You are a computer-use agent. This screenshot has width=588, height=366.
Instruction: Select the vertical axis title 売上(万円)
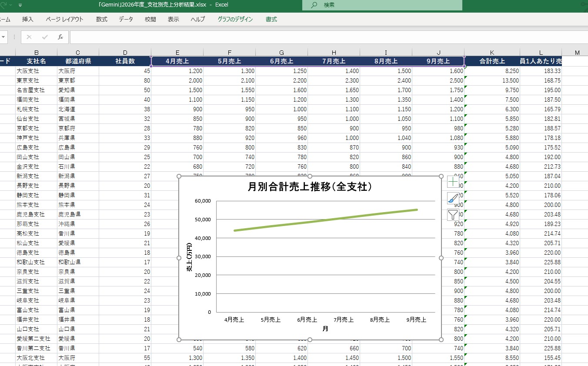(189, 257)
